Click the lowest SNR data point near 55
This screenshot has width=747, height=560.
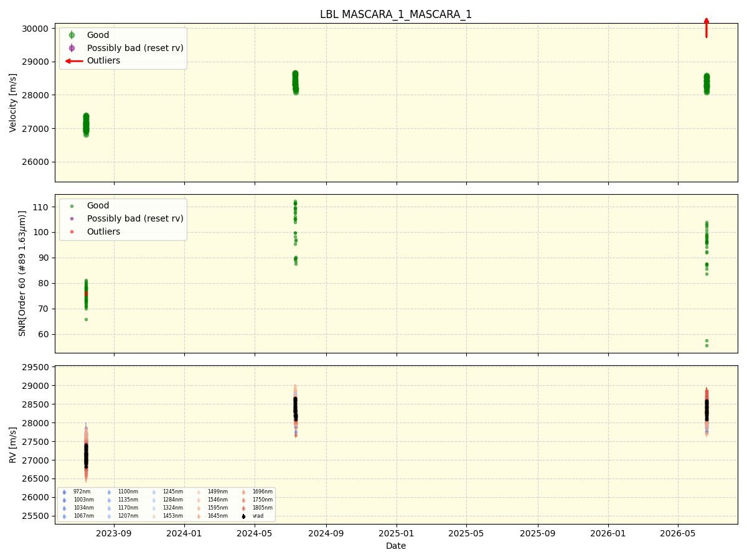(x=707, y=345)
